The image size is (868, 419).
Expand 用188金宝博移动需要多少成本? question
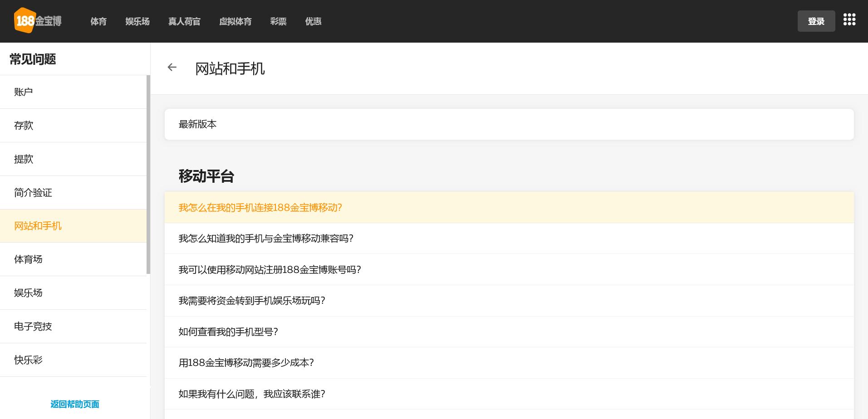click(x=509, y=363)
